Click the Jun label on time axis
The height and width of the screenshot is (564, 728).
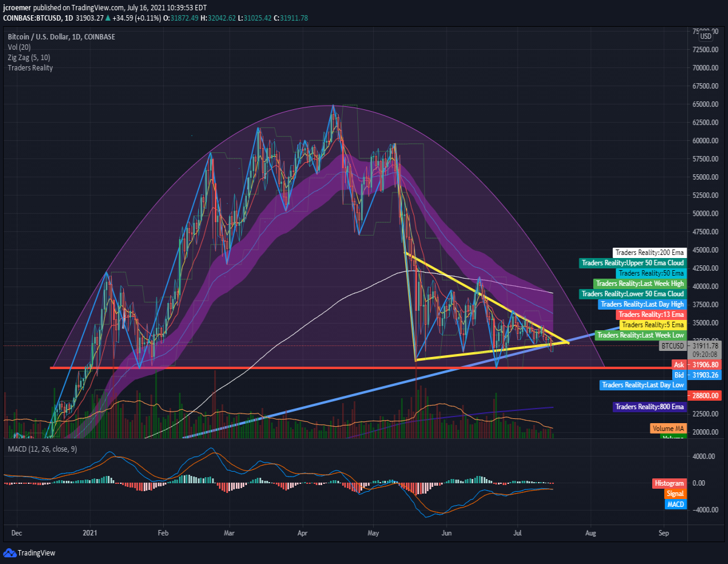click(446, 533)
